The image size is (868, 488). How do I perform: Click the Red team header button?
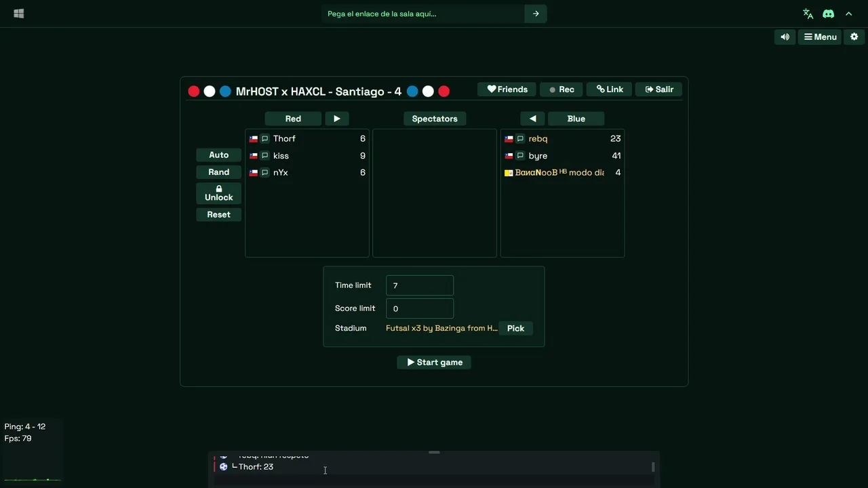(x=293, y=119)
